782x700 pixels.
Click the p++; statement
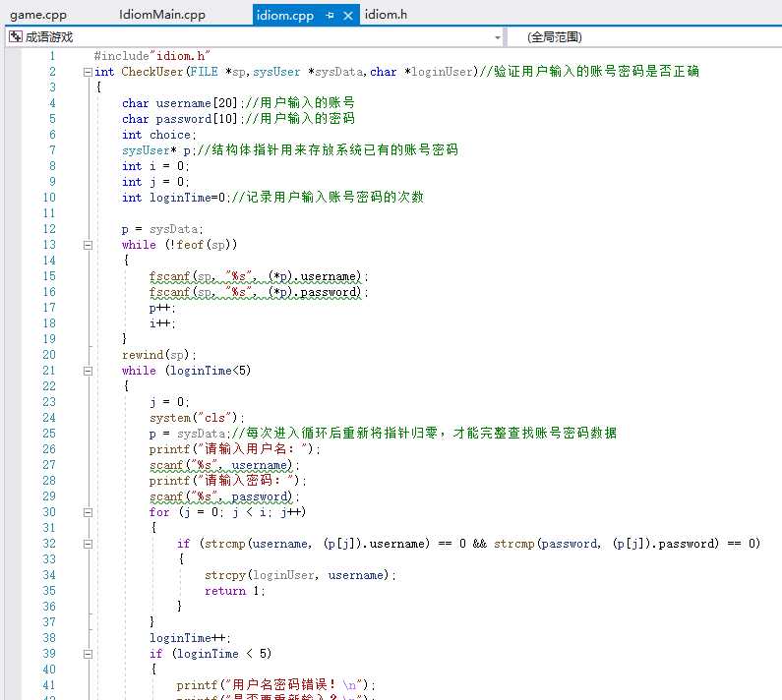162,308
